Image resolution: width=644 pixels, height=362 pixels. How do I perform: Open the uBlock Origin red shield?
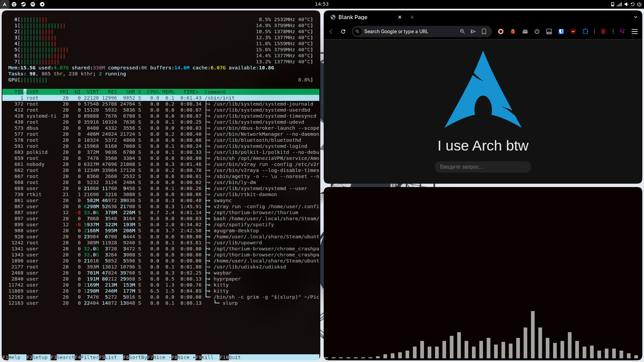coord(573,32)
